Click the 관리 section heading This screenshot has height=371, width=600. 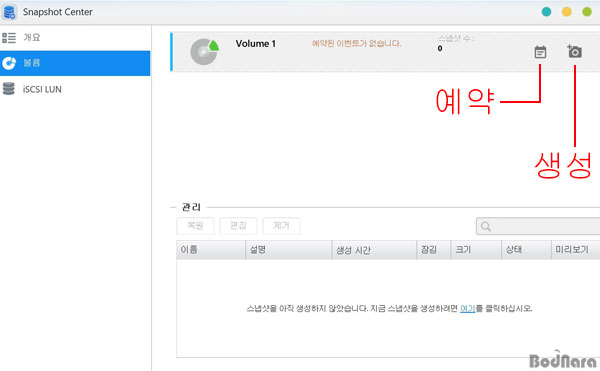(191, 207)
